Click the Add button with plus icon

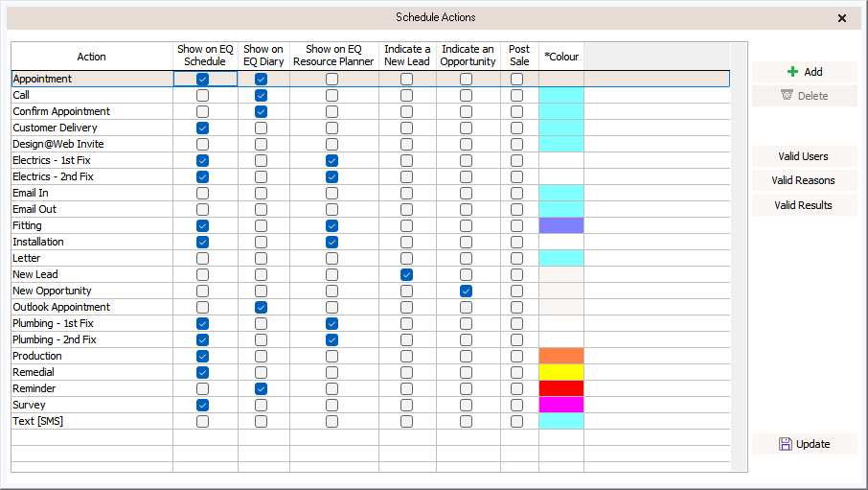click(805, 72)
